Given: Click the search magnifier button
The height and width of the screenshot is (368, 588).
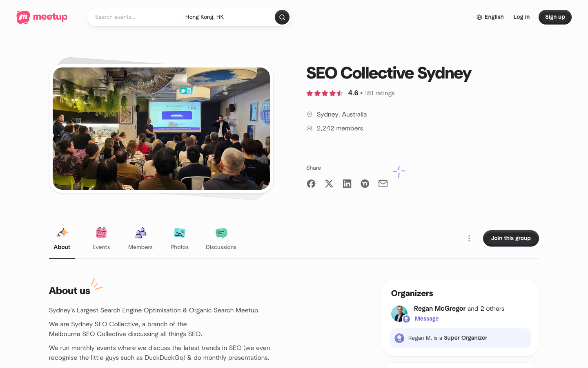Looking at the screenshot, I should (282, 17).
